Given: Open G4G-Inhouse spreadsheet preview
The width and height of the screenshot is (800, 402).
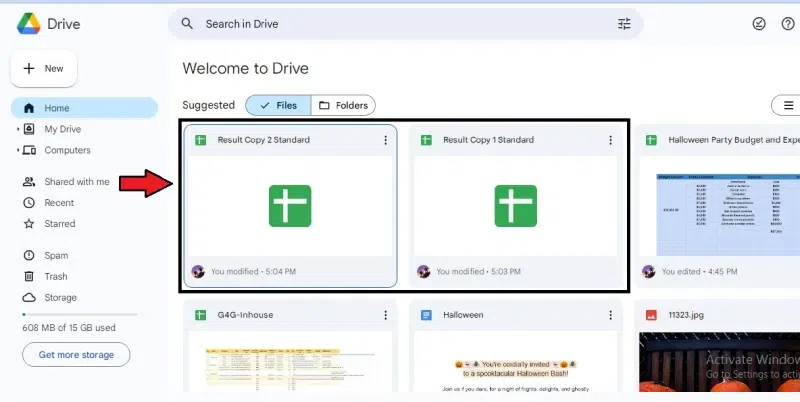Looking at the screenshot, I should [x=290, y=361].
